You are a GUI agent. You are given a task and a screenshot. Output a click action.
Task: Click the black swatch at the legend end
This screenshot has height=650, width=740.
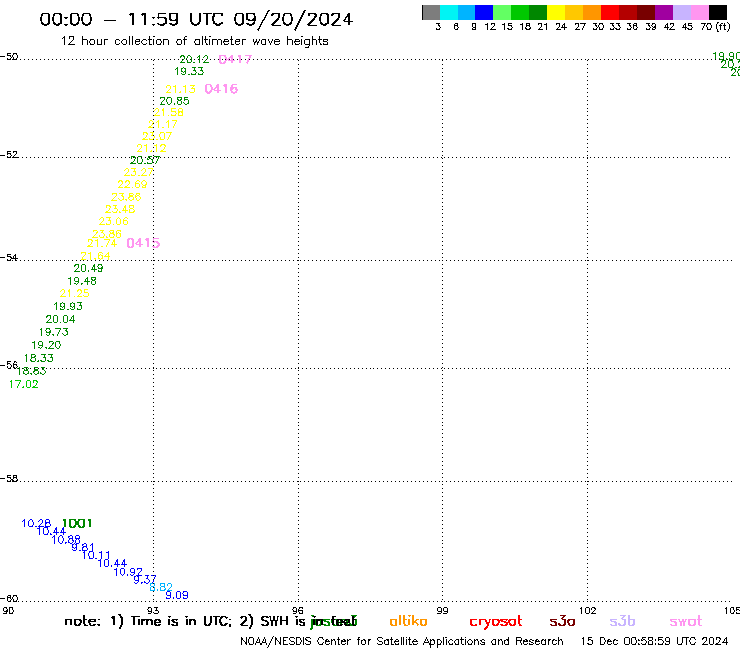tap(717, 12)
